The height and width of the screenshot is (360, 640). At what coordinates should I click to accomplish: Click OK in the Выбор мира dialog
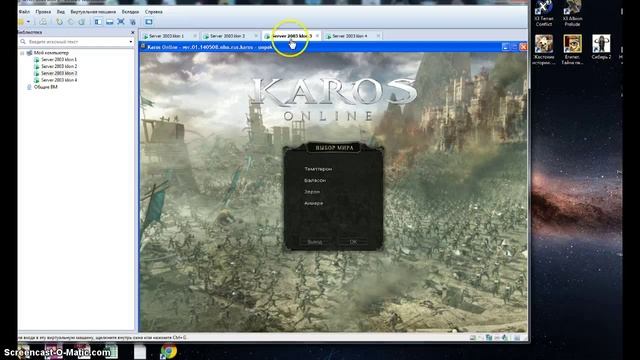click(353, 242)
